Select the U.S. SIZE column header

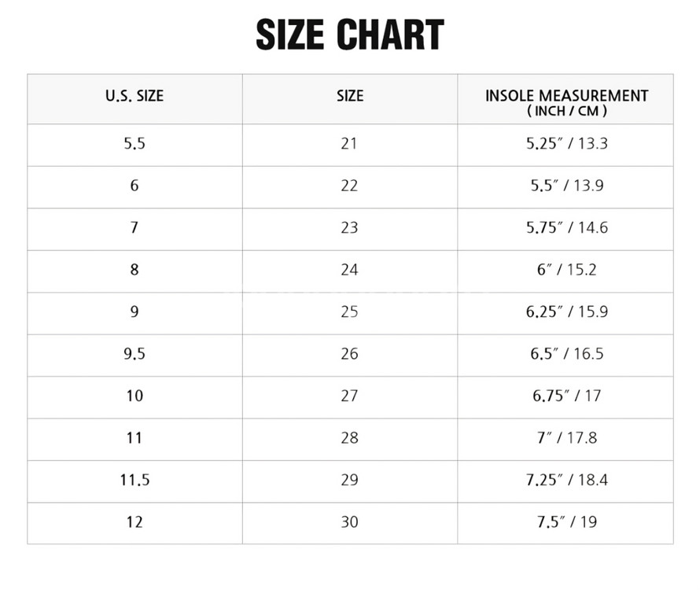click(134, 95)
